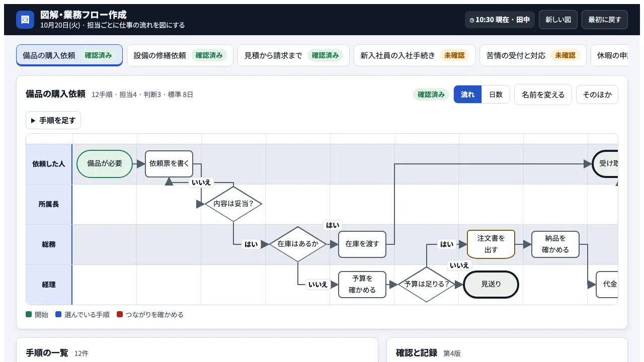Select the 依頼票を書く step
The image size is (644, 362).
tap(169, 164)
